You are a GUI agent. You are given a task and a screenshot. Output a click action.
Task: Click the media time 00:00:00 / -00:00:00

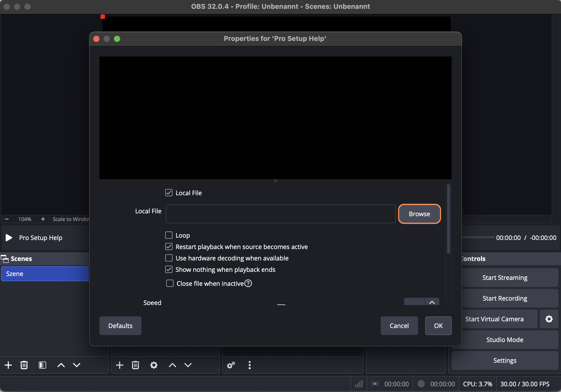[x=526, y=238]
